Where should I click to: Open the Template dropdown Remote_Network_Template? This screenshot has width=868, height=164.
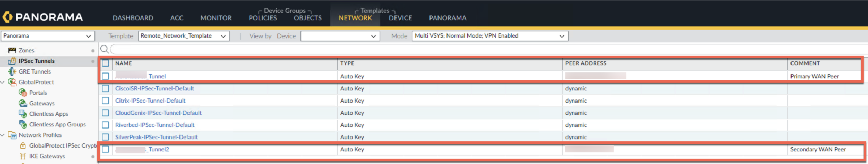[x=184, y=36]
